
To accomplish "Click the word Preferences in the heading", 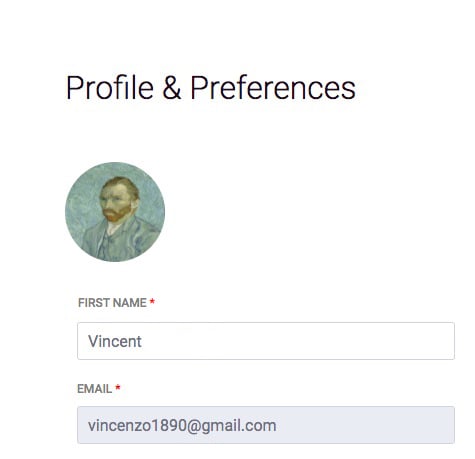I will [x=273, y=88].
